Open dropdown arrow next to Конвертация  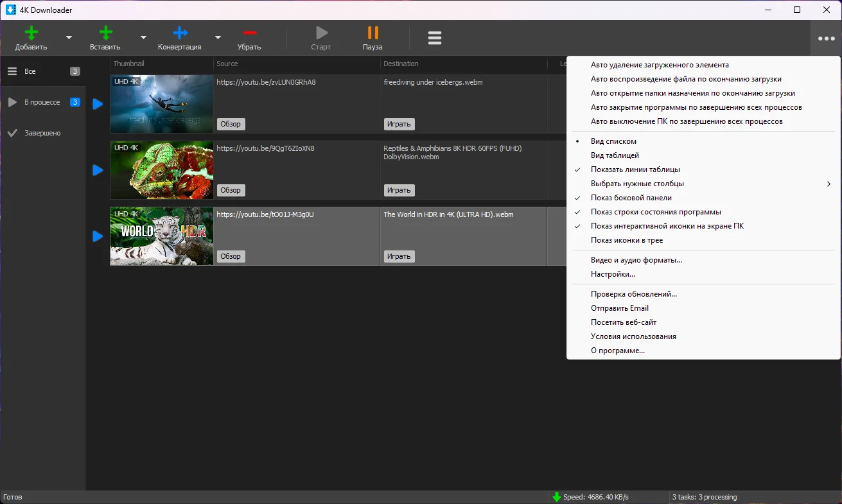[x=218, y=37]
